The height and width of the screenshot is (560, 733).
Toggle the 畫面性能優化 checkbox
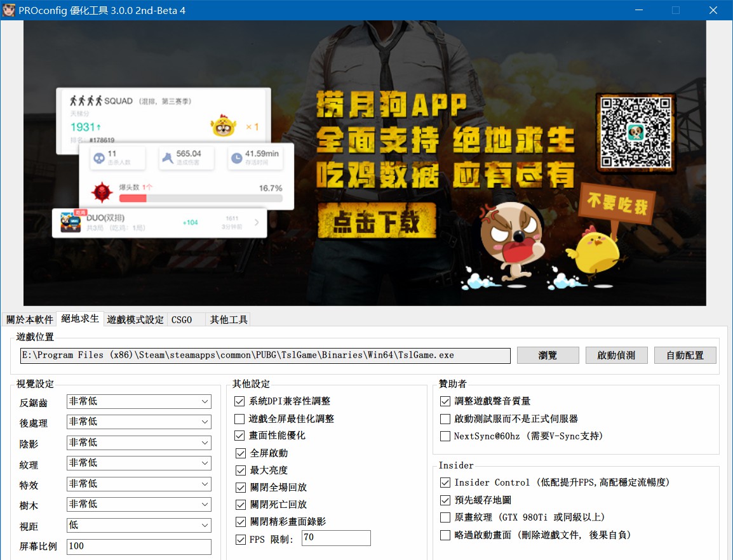(239, 436)
